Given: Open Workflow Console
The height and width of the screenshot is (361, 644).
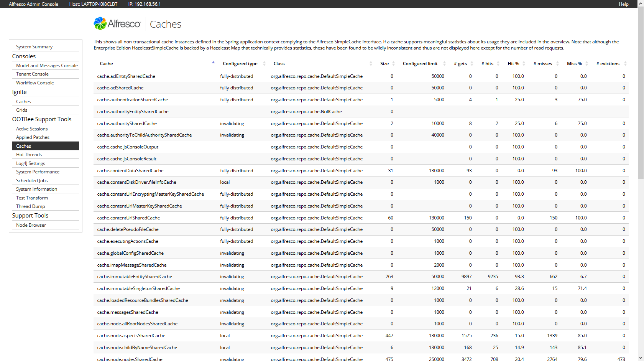Looking at the screenshot, I should click(x=35, y=83).
